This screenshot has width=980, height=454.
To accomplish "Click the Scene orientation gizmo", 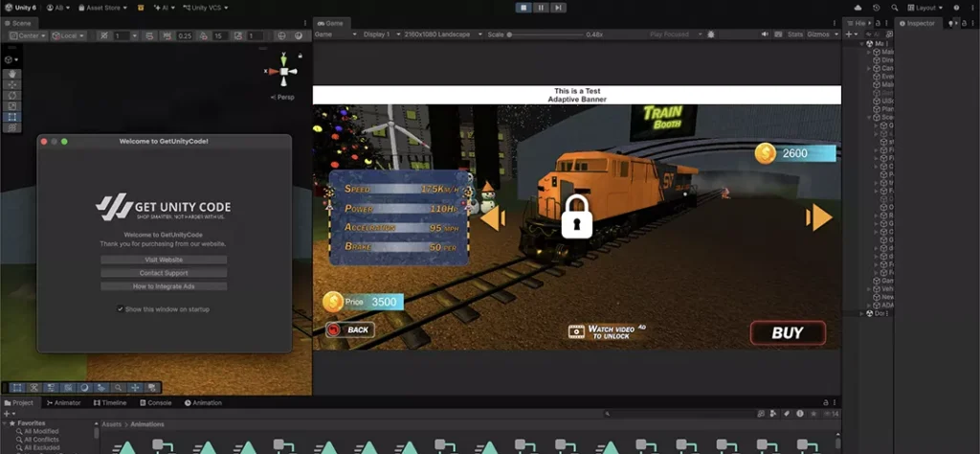I will 283,71.
